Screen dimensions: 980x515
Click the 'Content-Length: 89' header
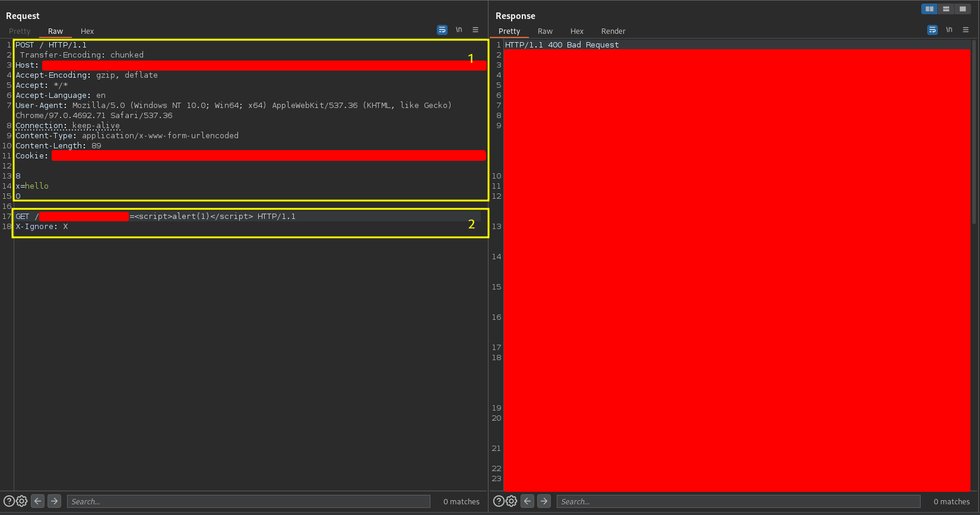tap(58, 146)
